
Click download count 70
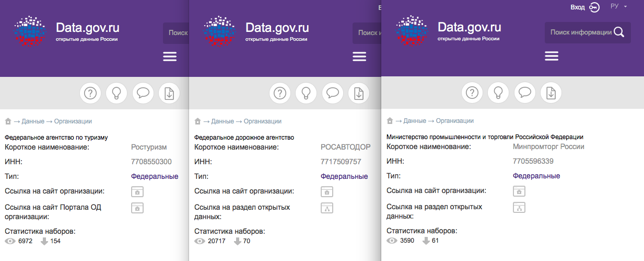click(247, 241)
